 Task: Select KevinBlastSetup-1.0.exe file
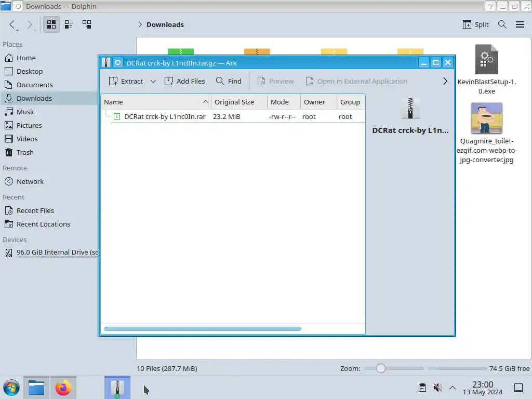486,70
